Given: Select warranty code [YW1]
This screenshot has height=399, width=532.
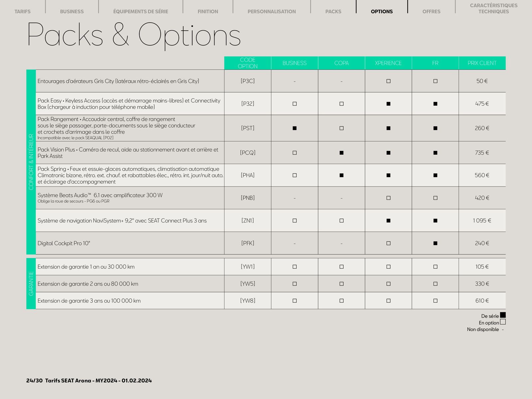Looking at the screenshot, I should (x=248, y=267).
